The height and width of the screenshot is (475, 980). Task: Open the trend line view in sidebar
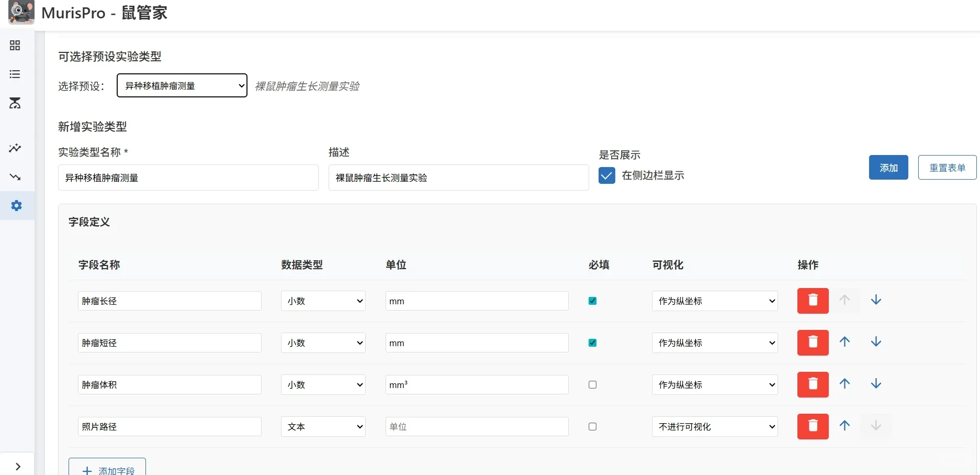(15, 177)
